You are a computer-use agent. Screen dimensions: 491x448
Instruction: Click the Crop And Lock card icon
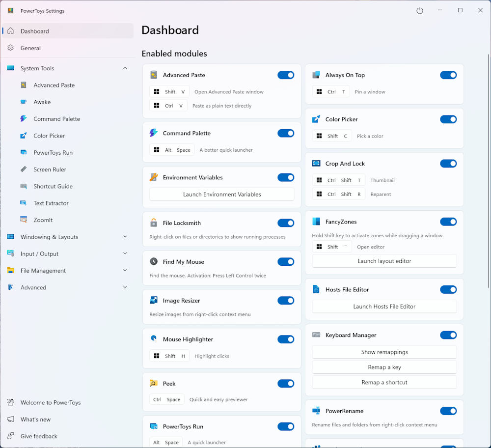coord(316,163)
